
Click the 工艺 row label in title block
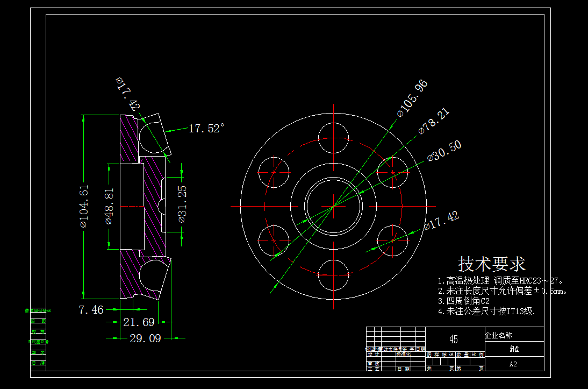coord(374,369)
